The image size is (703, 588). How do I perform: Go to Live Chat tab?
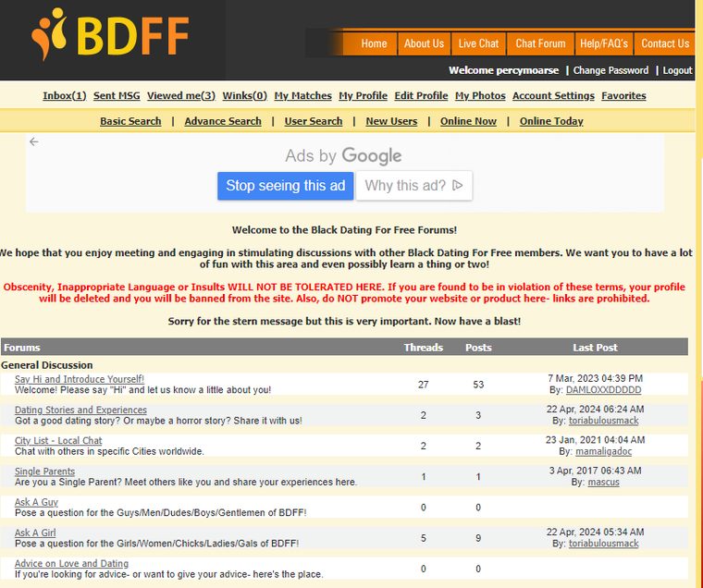(x=478, y=44)
